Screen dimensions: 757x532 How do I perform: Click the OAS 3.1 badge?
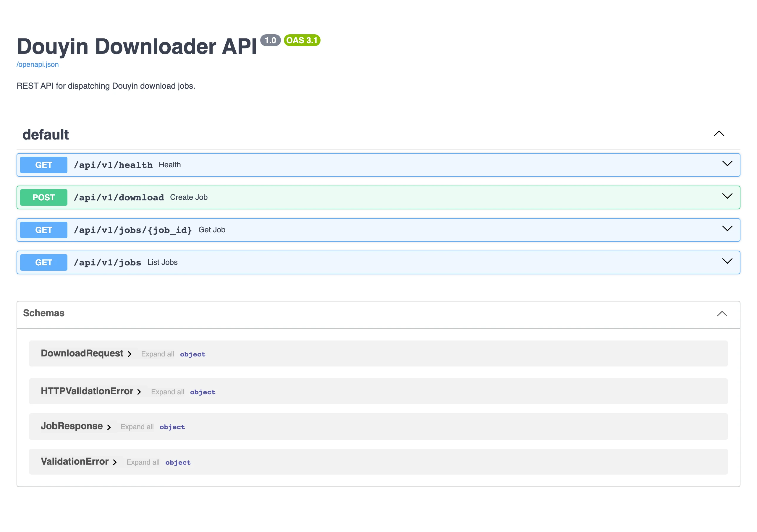(x=302, y=40)
